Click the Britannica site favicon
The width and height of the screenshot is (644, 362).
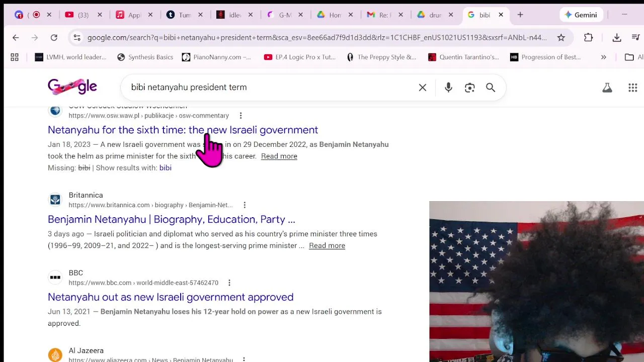click(x=55, y=200)
